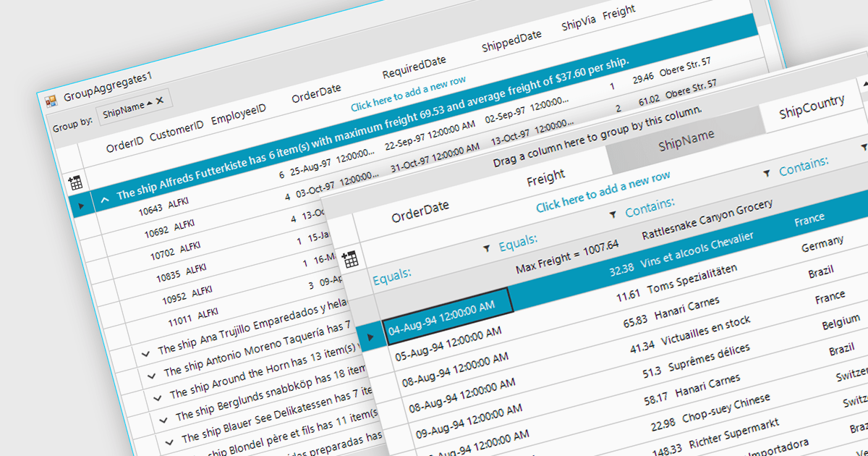This screenshot has height=456, width=868.
Task: Click the filter funnel beside ShipName Contains
Action: click(x=613, y=214)
